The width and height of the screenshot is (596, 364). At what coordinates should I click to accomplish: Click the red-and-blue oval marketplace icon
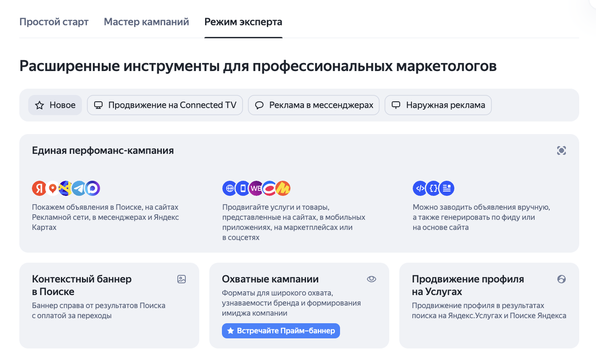tap(270, 188)
